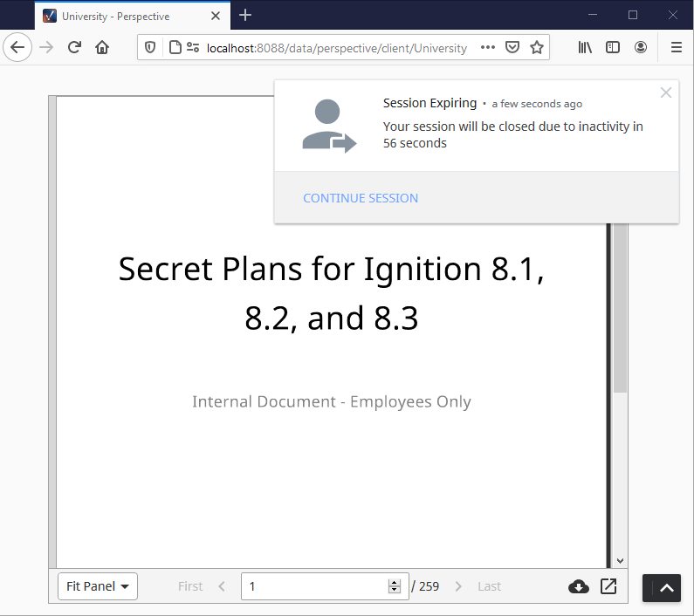Reload the current page
The image size is (694, 616).
click(74, 47)
